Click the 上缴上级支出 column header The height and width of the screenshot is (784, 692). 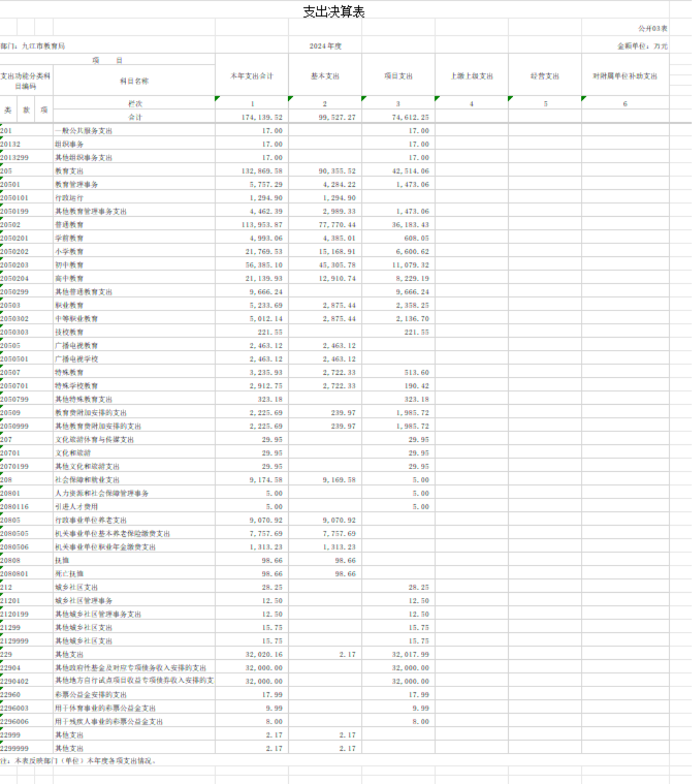click(x=472, y=76)
